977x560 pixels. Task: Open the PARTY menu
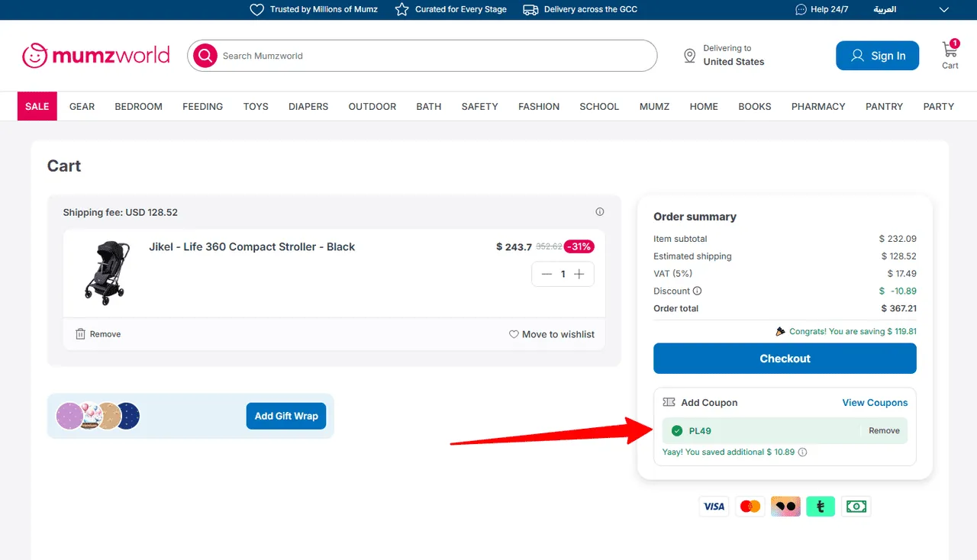(939, 106)
